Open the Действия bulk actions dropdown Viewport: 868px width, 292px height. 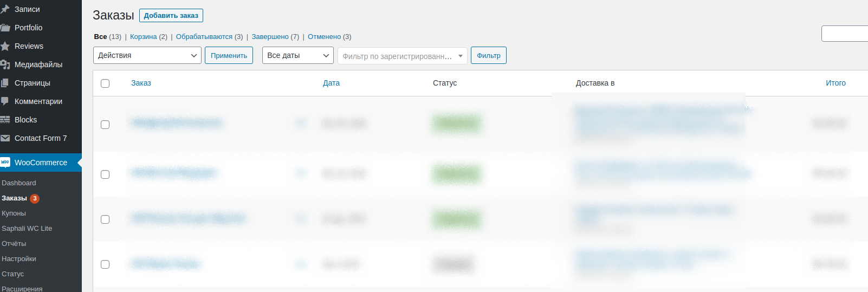pyautogui.click(x=147, y=55)
